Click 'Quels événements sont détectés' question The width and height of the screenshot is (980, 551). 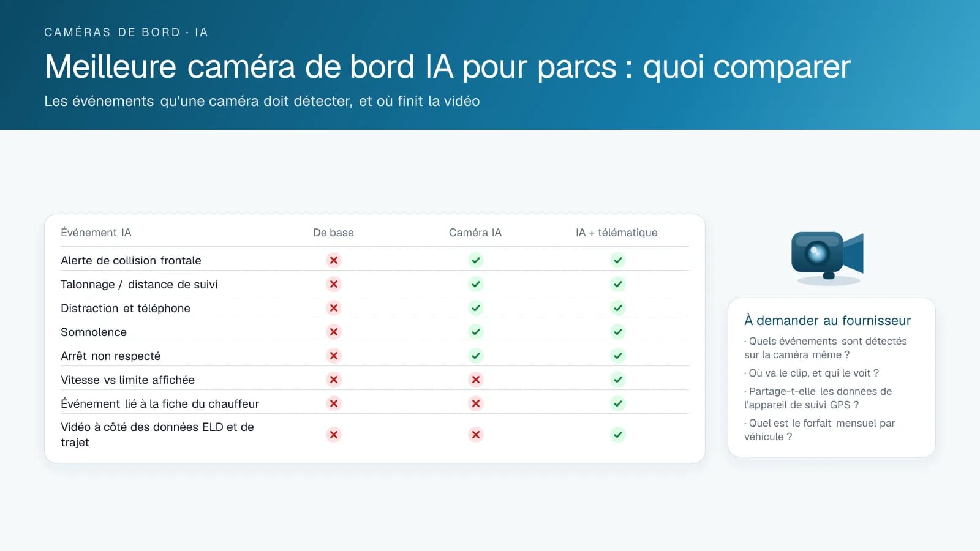pyautogui.click(x=826, y=348)
